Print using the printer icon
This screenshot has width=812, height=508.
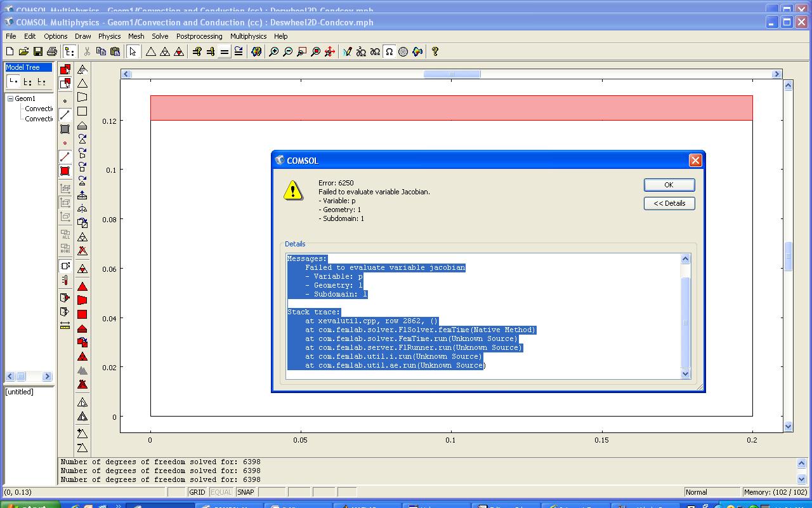point(51,51)
